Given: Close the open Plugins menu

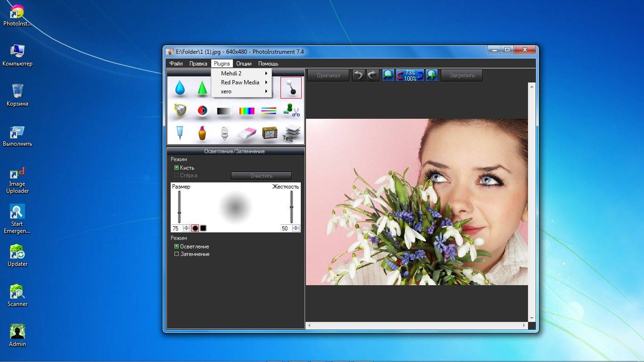Looking at the screenshot, I should pyautogui.click(x=222, y=63).
